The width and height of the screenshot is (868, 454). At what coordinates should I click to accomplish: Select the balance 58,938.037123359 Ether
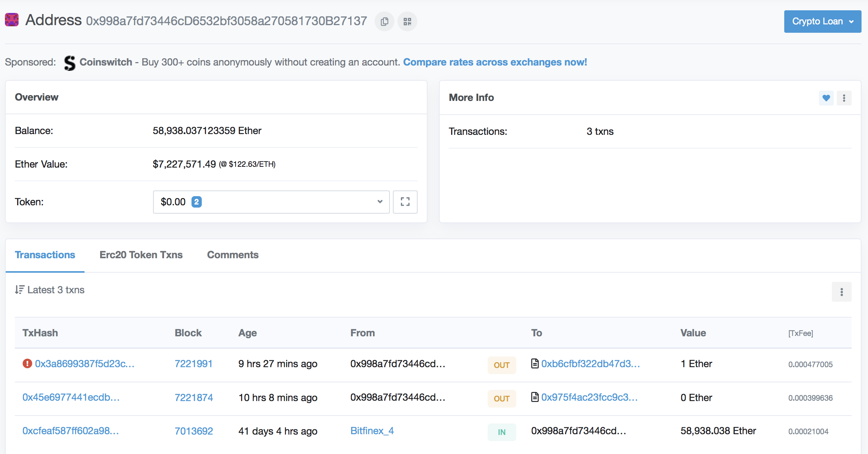207,131
